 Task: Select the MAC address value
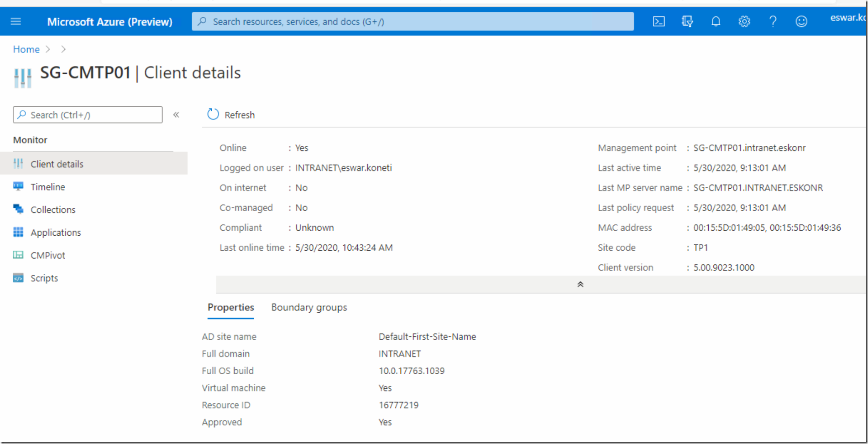point(767,227)
